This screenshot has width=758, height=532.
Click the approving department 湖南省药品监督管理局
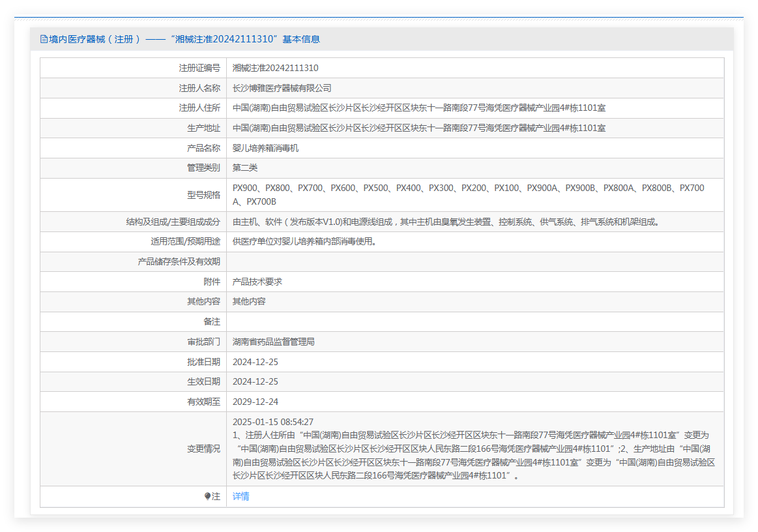click(x=273, y=342)
